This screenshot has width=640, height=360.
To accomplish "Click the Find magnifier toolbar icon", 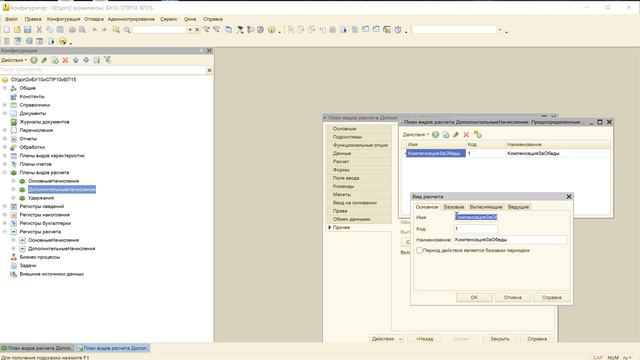I will 116,30.
